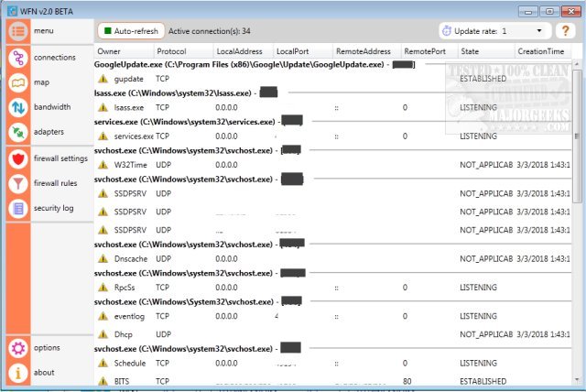Click the help question mark icon

(x=565, y=30)
